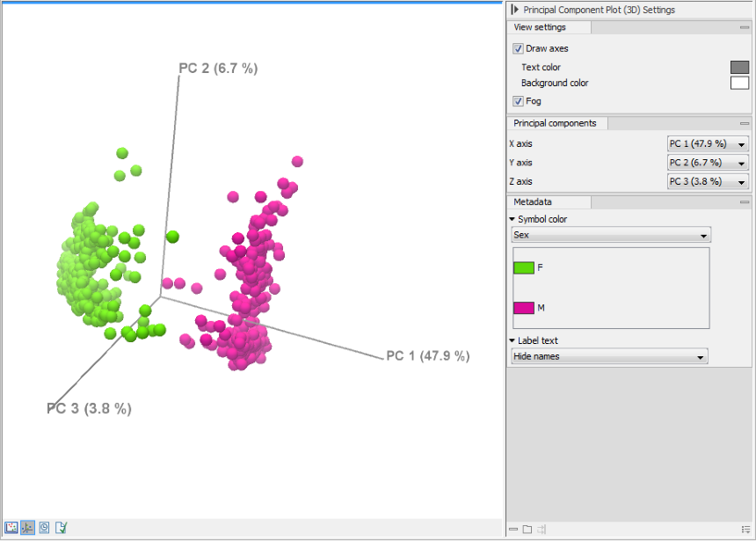The image size is (756, 541).
Task: Click the folder icon below the settings panel
Action: [527, 529]
